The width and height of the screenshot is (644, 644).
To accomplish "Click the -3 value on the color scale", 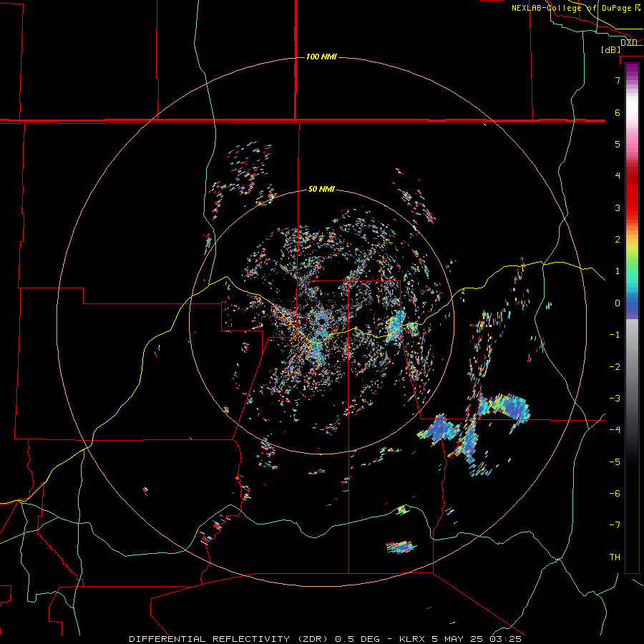I will point(615,399).
